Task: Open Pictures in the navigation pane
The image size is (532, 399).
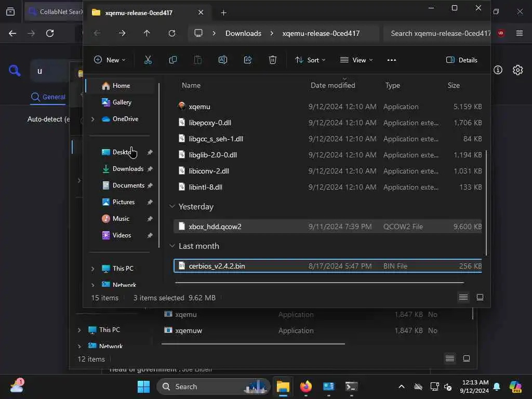Action: 123,202
